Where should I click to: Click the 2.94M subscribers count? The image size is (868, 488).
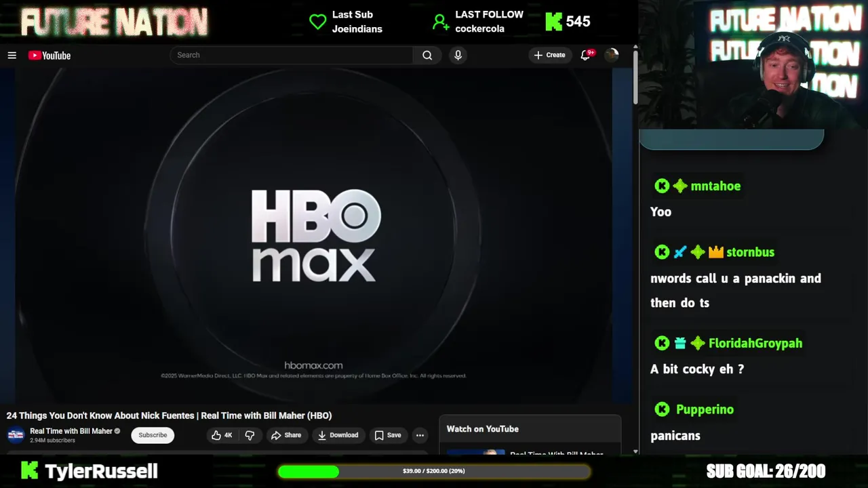coord(52,441)
